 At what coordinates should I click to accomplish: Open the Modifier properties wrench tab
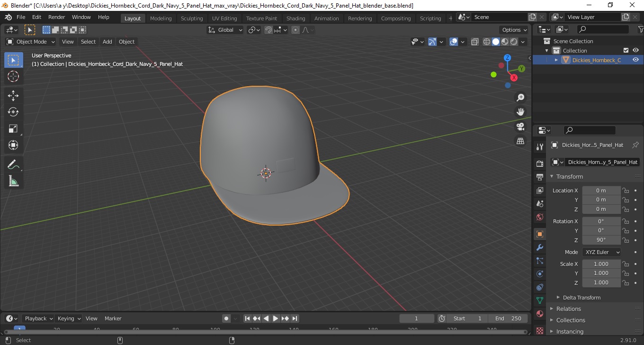click(x=539, y=247)
